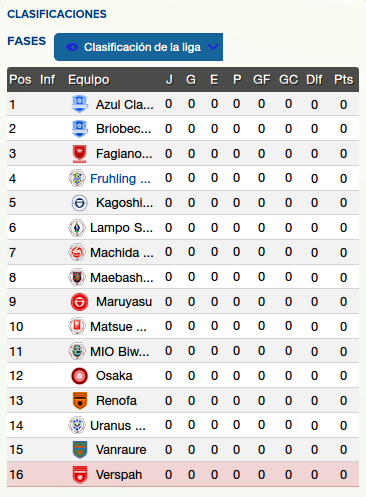Toggle the eye icon in the league dropdown
The image size is (366, 497).
click(72, 47)
